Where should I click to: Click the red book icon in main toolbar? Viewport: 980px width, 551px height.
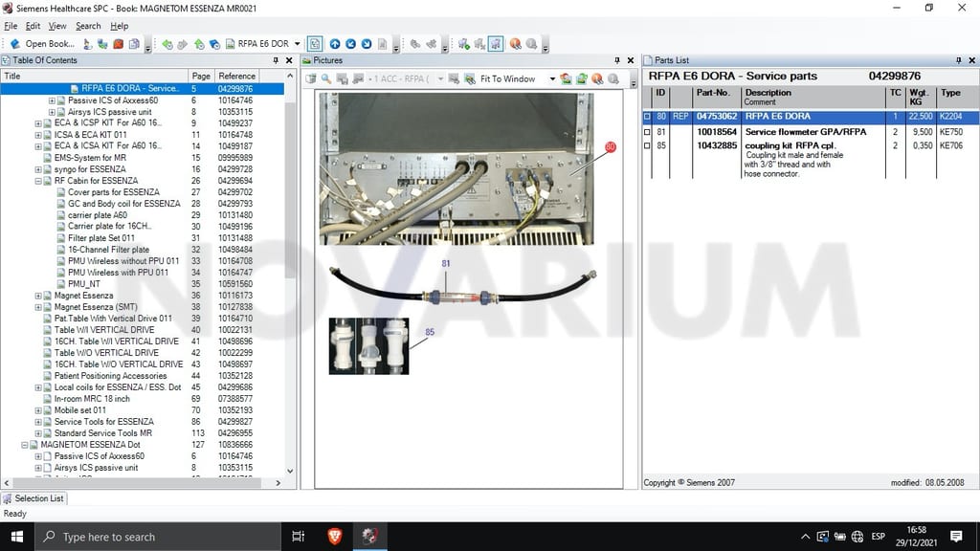click(118, 44)
